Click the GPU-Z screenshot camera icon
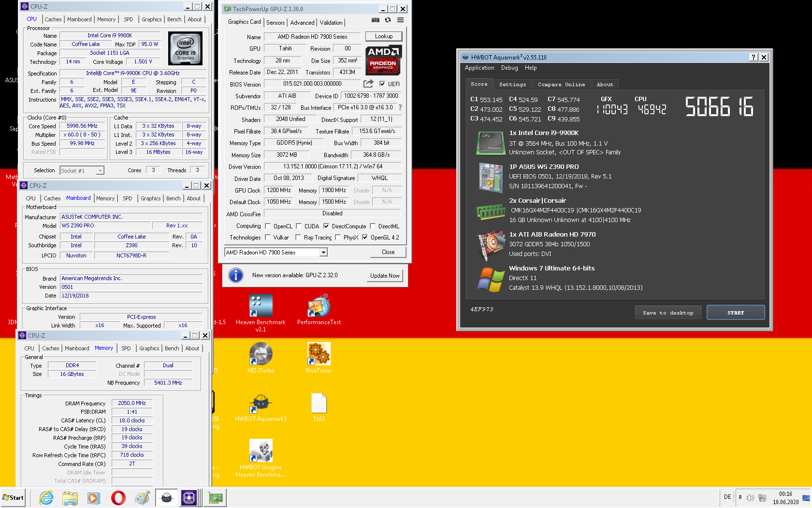This screenshot has width=812, height=508. click(x=375, y=20)
